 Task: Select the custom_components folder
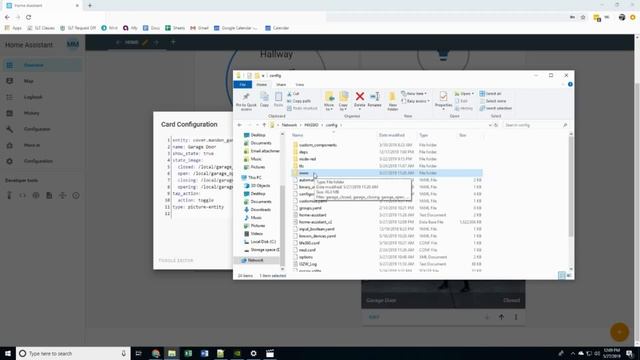[318, 145]
